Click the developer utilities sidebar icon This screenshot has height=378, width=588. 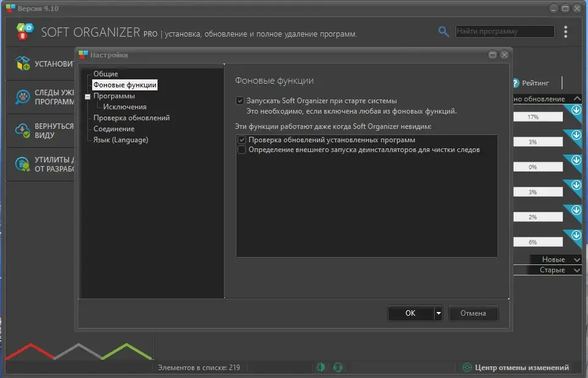[x=23, y=164]
